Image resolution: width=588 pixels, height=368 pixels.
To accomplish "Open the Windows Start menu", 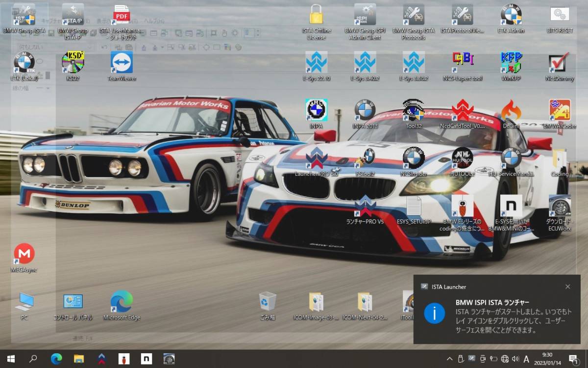I will (x=9, y=359).
